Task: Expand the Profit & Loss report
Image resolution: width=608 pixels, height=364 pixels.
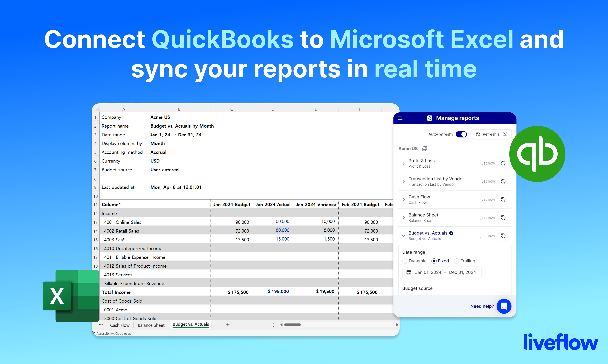Action: coord(404,163)
